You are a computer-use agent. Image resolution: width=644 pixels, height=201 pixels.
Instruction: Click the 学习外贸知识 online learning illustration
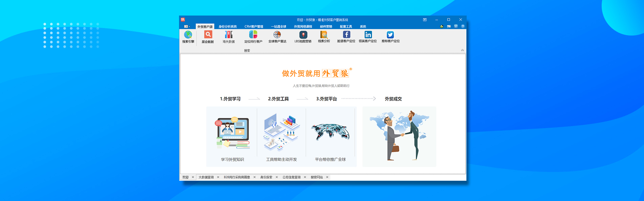[232, 133]
